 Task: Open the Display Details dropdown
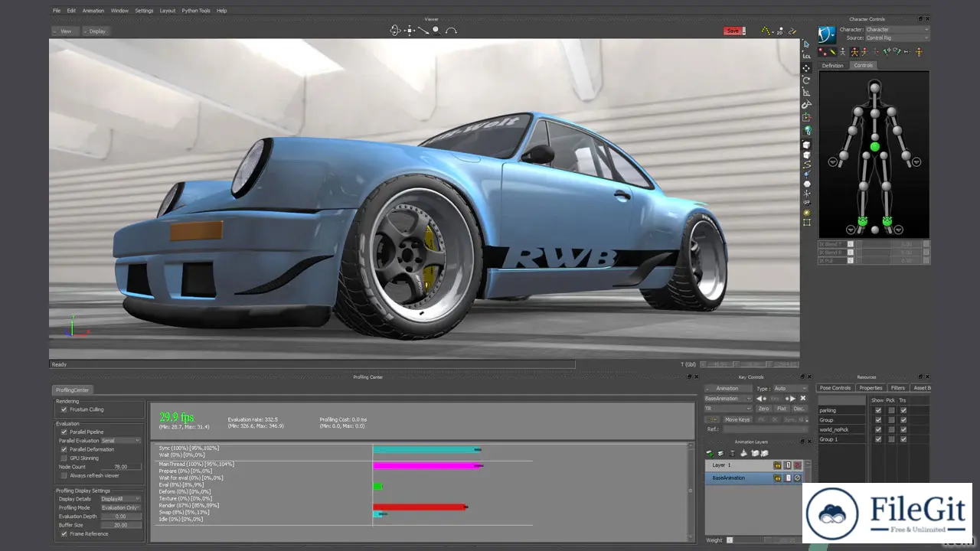[x=120, y=499]
